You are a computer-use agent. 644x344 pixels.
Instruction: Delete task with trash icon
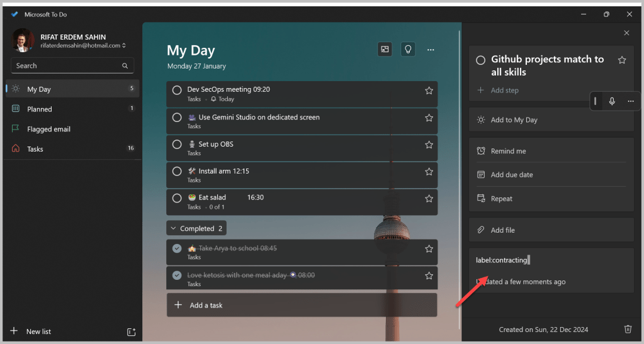628,330
